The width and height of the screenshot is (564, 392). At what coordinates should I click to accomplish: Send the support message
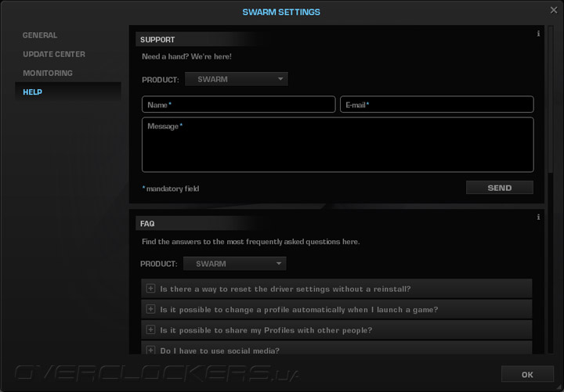click(x=500, y=188)
